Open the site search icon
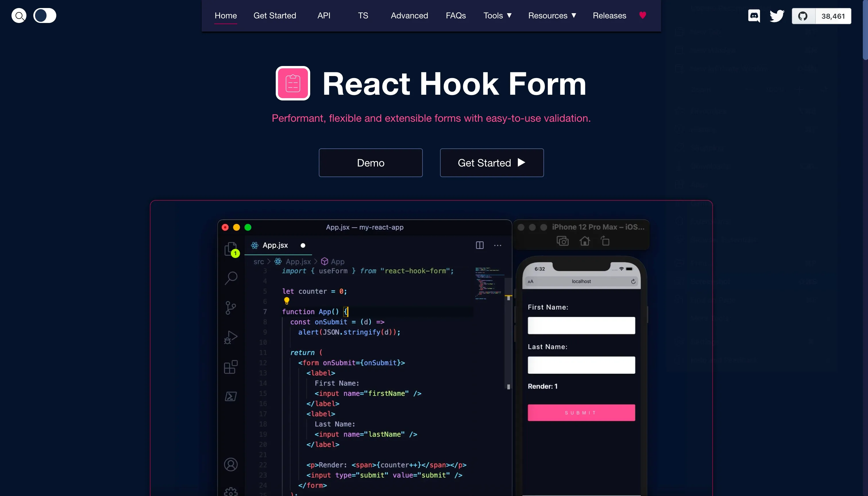Viewport: 868px width, 496px height. 19,16
